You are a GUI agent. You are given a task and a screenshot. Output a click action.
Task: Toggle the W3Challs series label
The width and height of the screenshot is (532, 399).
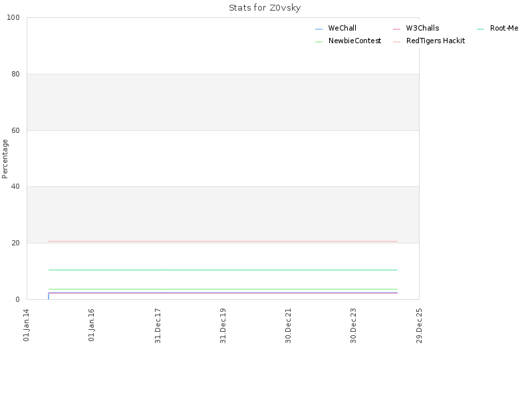(x=422, y=28)
